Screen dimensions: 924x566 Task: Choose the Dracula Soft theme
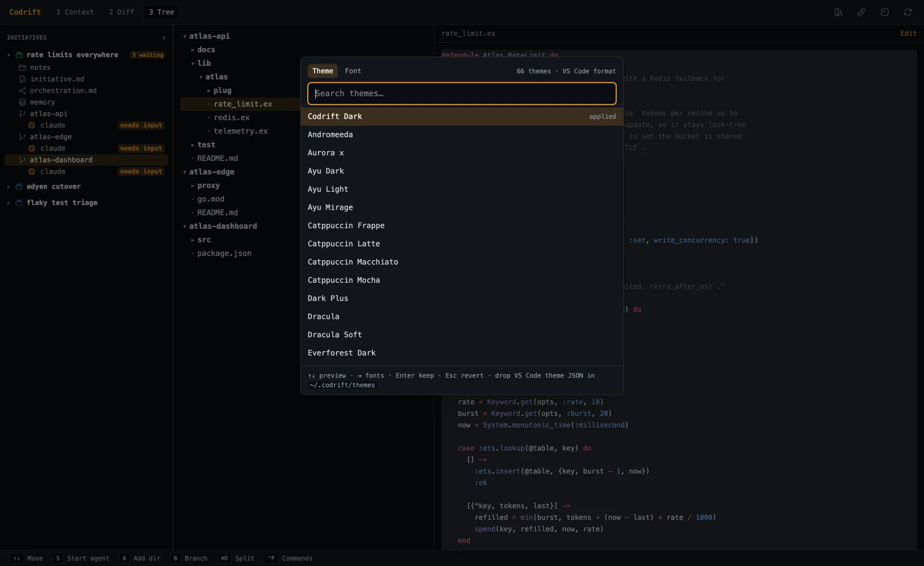click(462, 335)
